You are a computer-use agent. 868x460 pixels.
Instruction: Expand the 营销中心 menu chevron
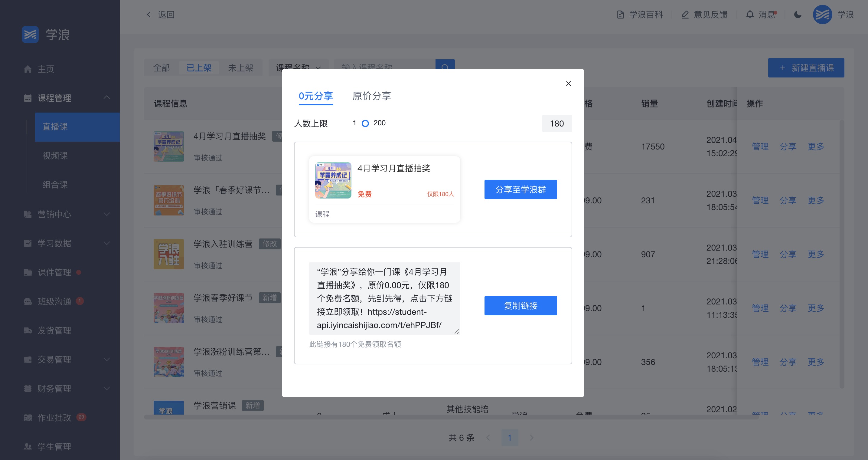(107, 214)
